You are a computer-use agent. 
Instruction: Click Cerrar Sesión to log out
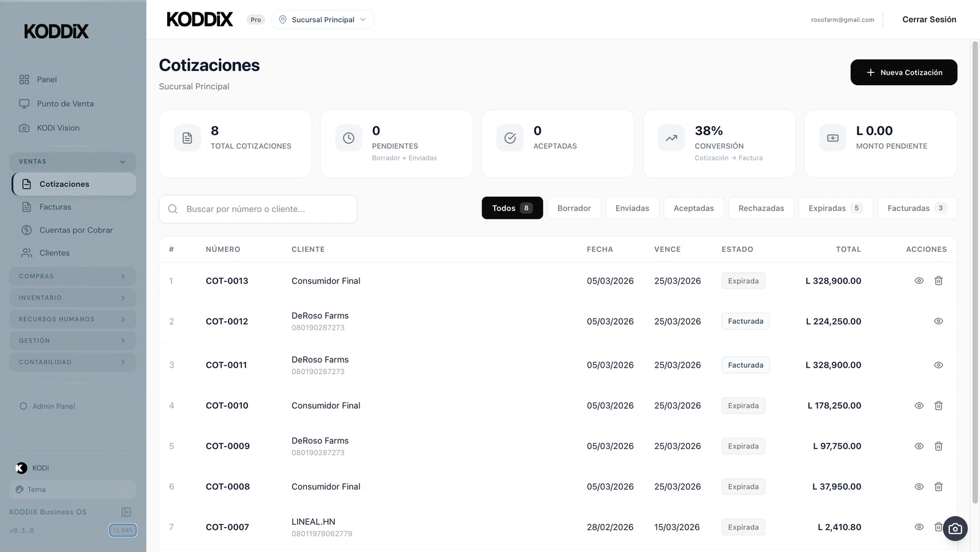click(x=929, y=20)
